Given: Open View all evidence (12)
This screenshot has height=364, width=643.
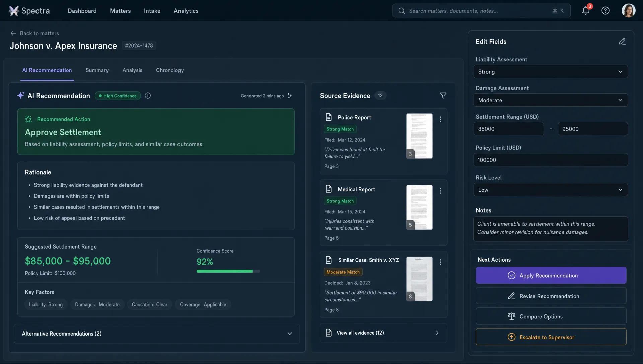Looking at the screenshot, I should (384, 333).
